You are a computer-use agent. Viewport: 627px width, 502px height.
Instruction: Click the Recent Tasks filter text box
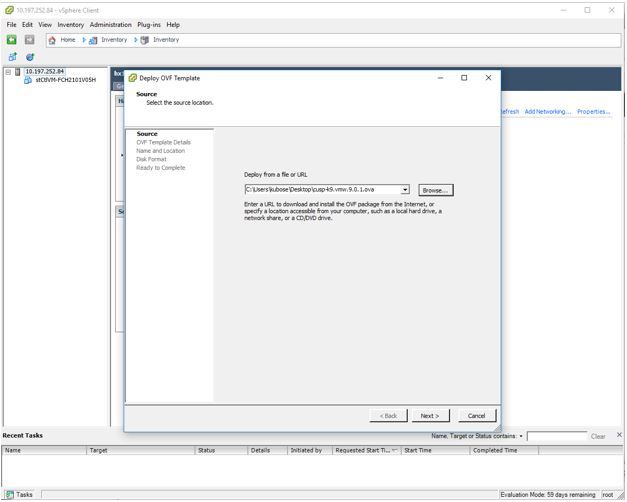pyautogui.click(x=557, y=436)
